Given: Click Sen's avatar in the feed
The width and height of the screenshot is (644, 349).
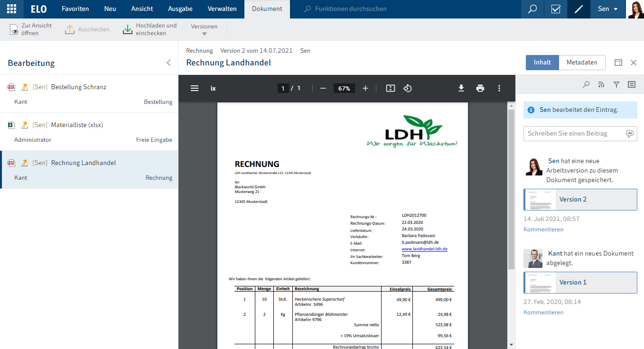Looking at the screenshot, I should pos(533,166).
